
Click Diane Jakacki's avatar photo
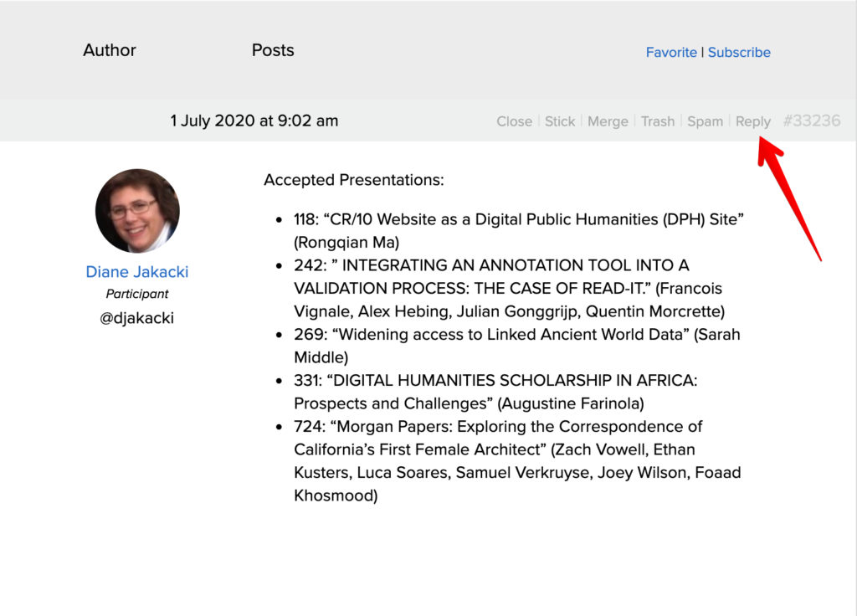pos(136,210)
